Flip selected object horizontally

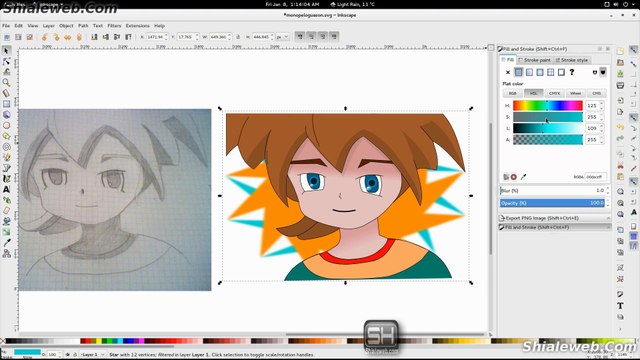point(68,37)
